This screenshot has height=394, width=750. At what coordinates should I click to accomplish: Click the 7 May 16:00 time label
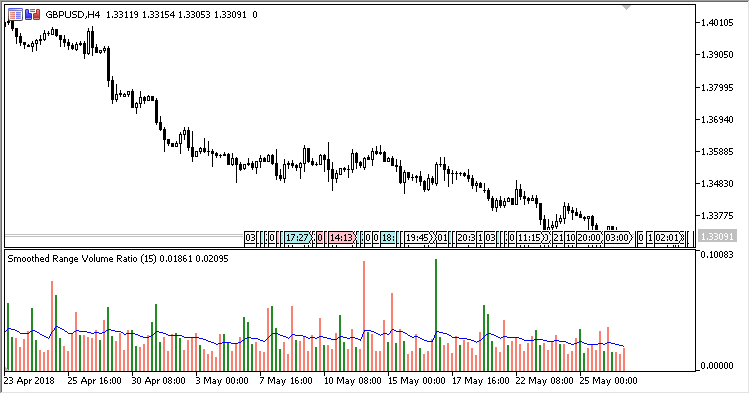pyautogui.click(x=286, y=381)
